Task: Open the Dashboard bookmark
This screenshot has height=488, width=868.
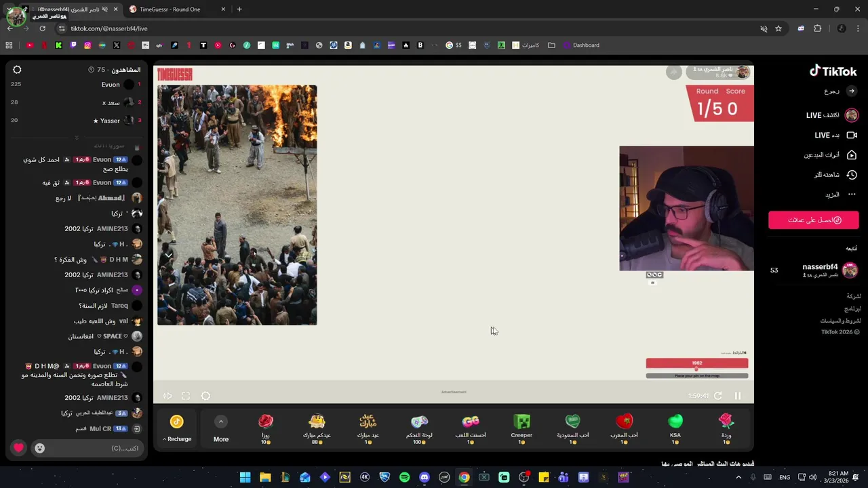Action: pos(581,45)
